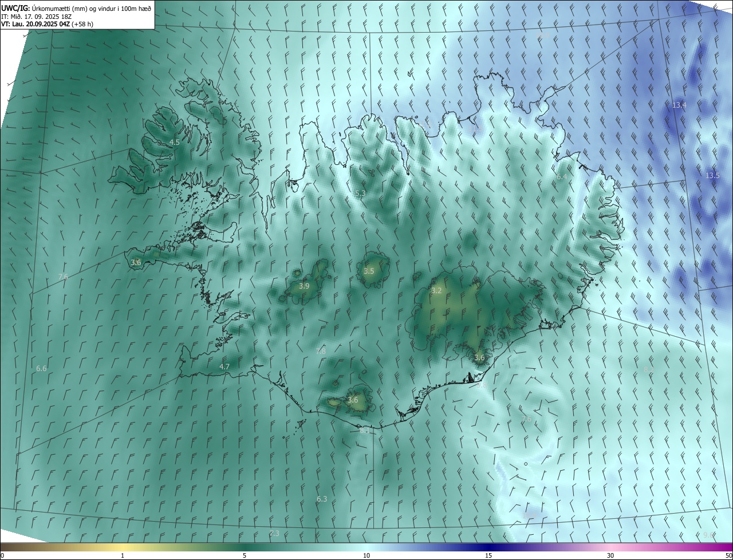733x560 pixels.
Task: Click the 3.2 value on the large glacier
Action: 436,291
